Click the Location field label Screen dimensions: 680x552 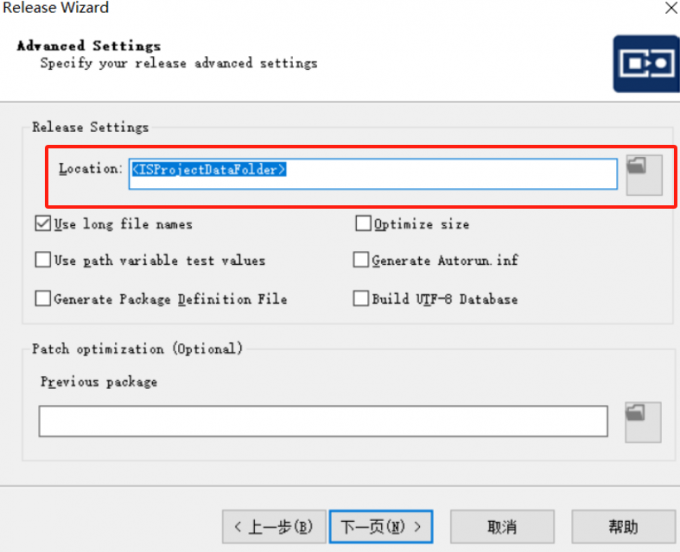90,169
